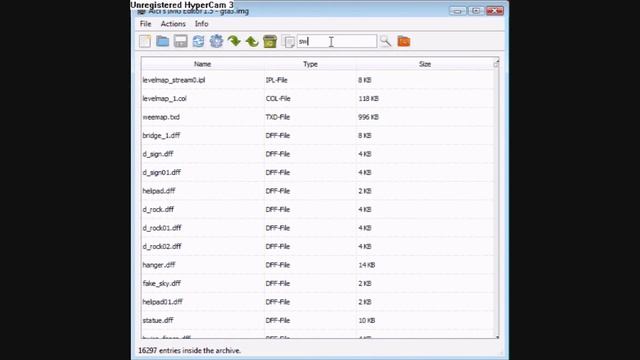The image size is (640, 360).
Task: Sort entries by the Size column header
Action: [x=424, y=64]
